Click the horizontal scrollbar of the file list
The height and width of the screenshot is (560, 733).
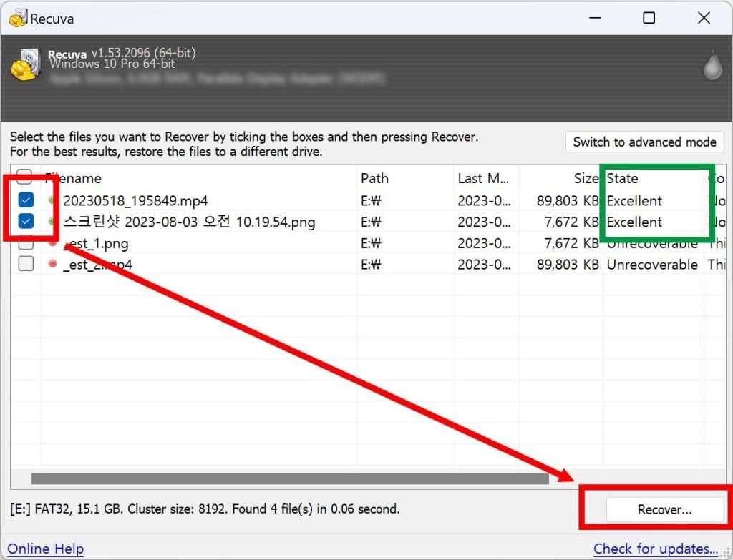click(290, 478)
